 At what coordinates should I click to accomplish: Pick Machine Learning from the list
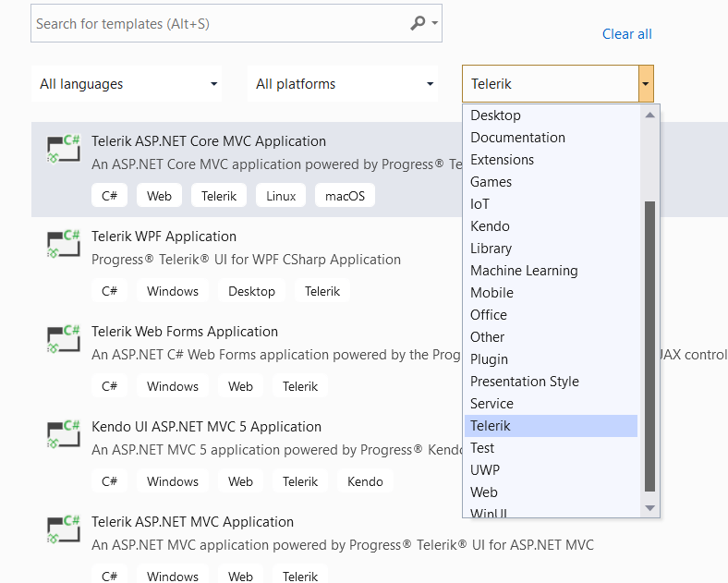pos(551,271)
